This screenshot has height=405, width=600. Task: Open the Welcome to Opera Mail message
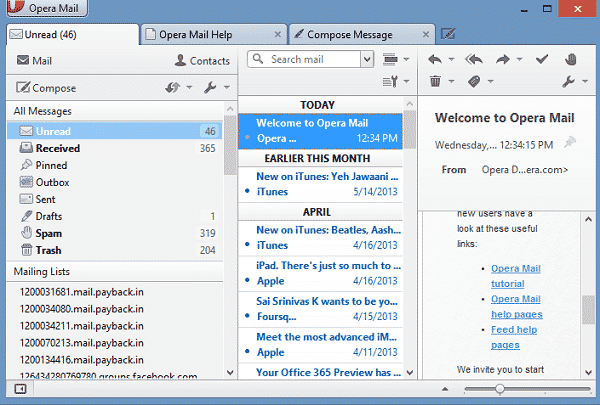point(321,131)
